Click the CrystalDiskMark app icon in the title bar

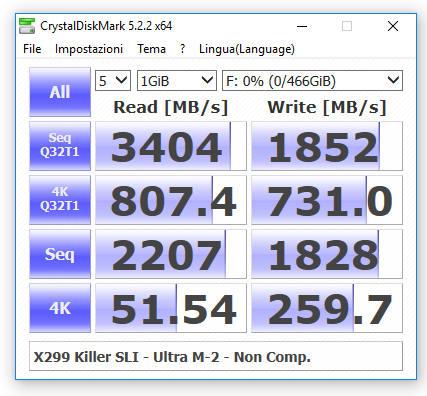pyautogui.click(x=27, y=26)
